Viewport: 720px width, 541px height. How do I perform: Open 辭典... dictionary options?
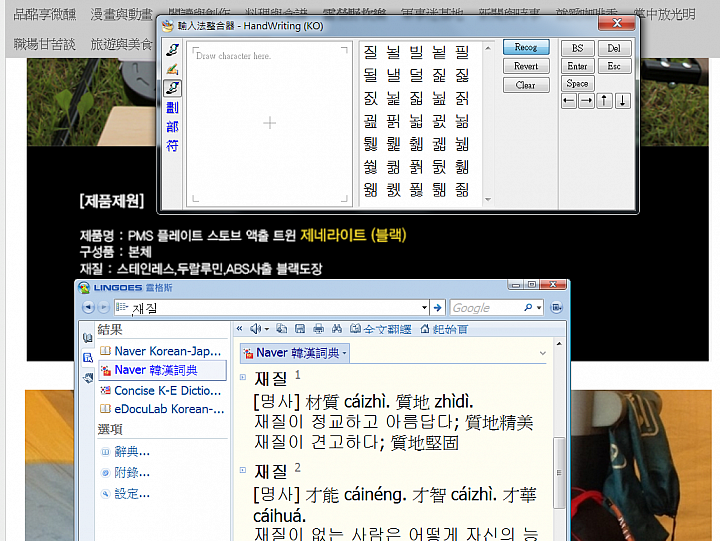click(x=126, y=452)
